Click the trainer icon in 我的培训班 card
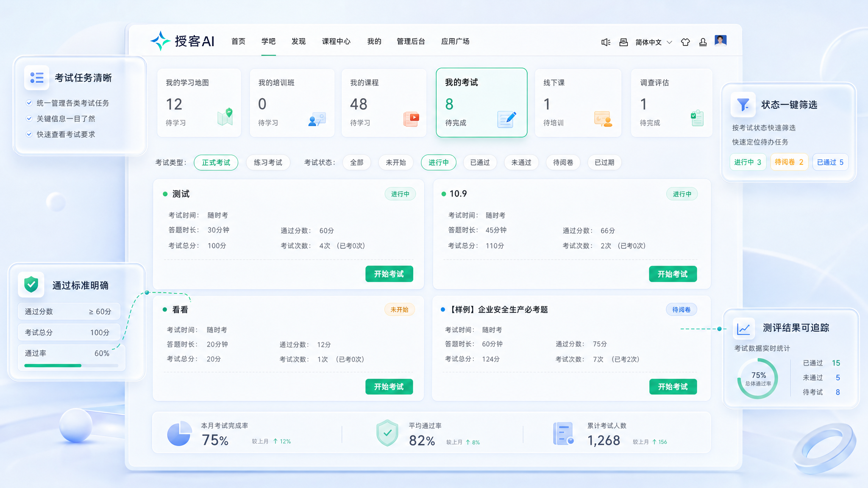 point(317,119)
